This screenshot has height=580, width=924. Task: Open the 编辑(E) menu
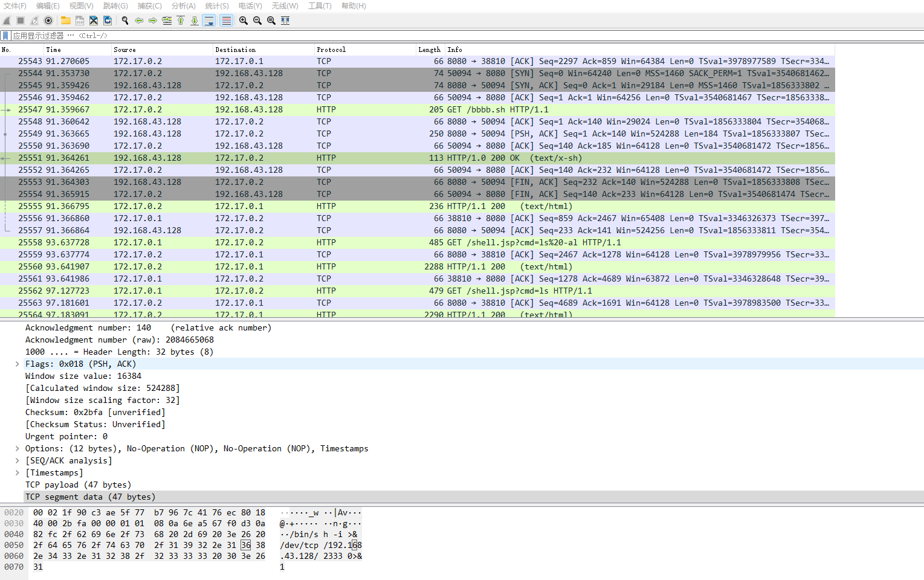48,5
